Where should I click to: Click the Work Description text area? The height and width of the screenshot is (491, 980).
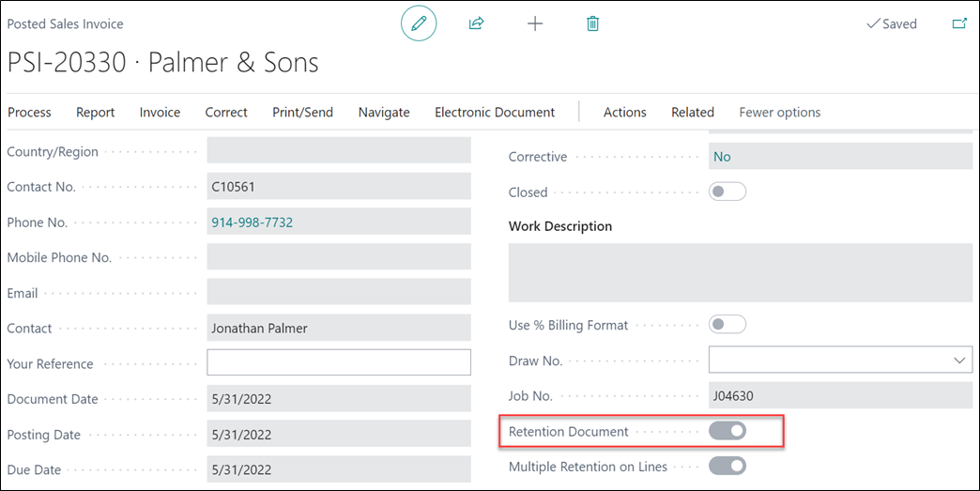741,272
